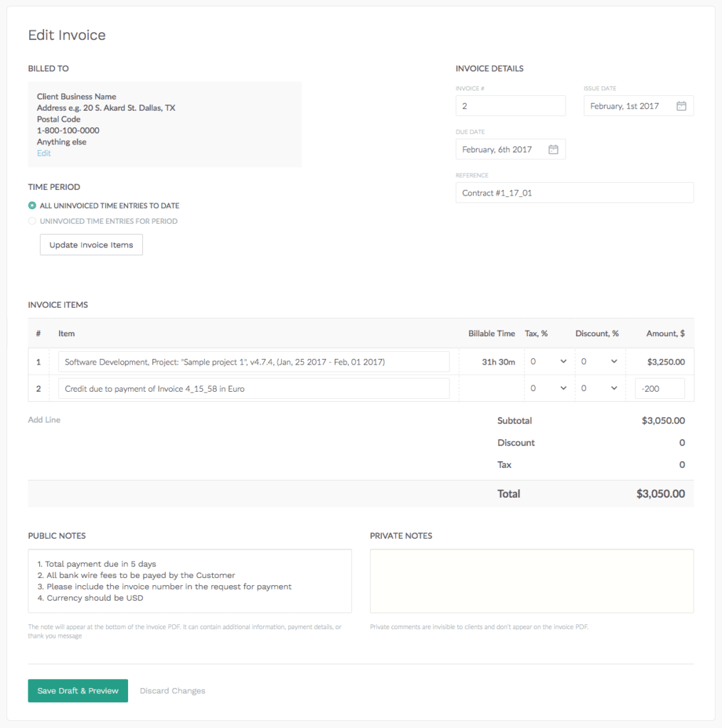Select 'All uninvoiced time entries to date'
Screen dimensions: 722x728
coord(31,205)
